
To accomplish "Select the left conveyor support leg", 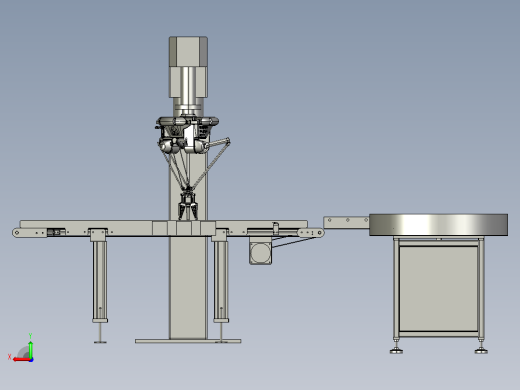I will (100, 282).
